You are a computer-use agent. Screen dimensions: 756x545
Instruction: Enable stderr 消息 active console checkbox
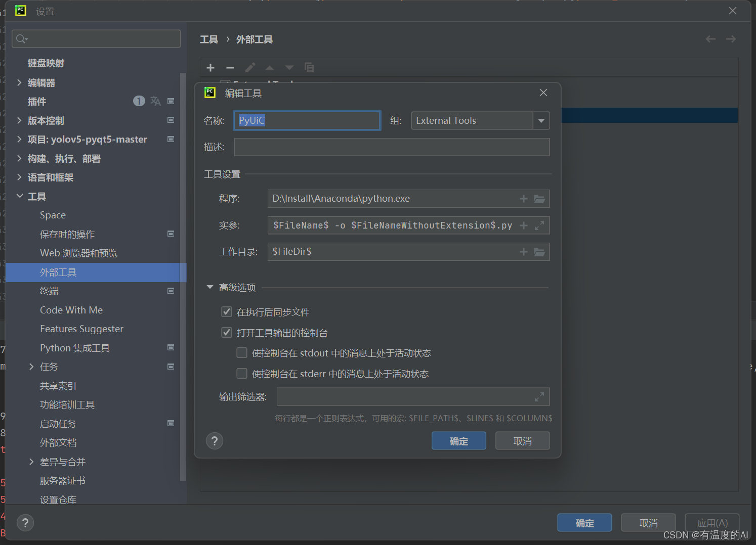(x=242, y=374)
